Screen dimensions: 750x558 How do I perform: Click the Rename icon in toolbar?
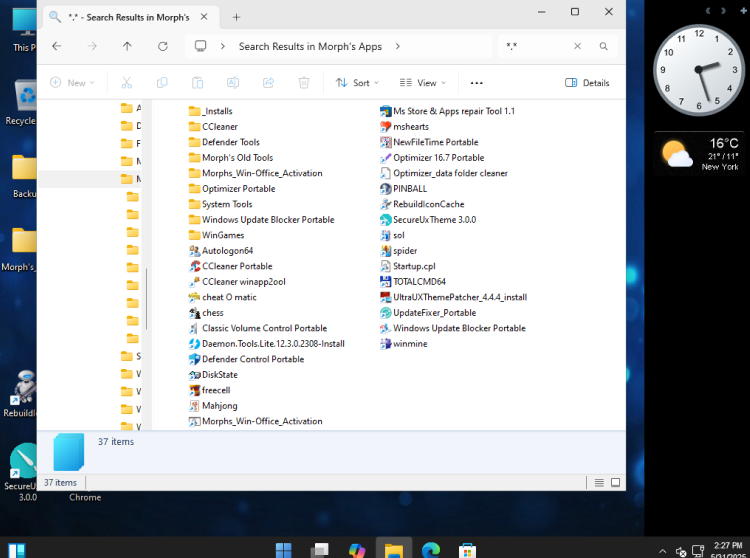[233, 83]
